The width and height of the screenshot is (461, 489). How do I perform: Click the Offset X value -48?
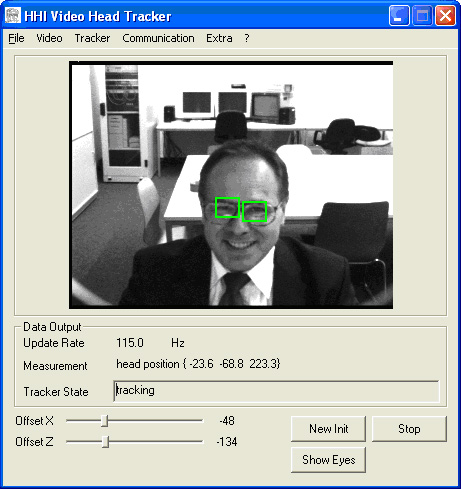point(227,421)
